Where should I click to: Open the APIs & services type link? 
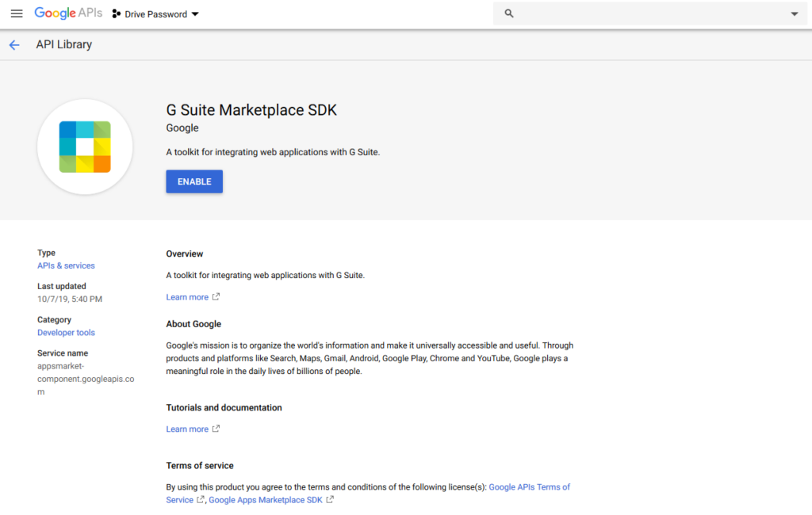[x=66, y=265]
